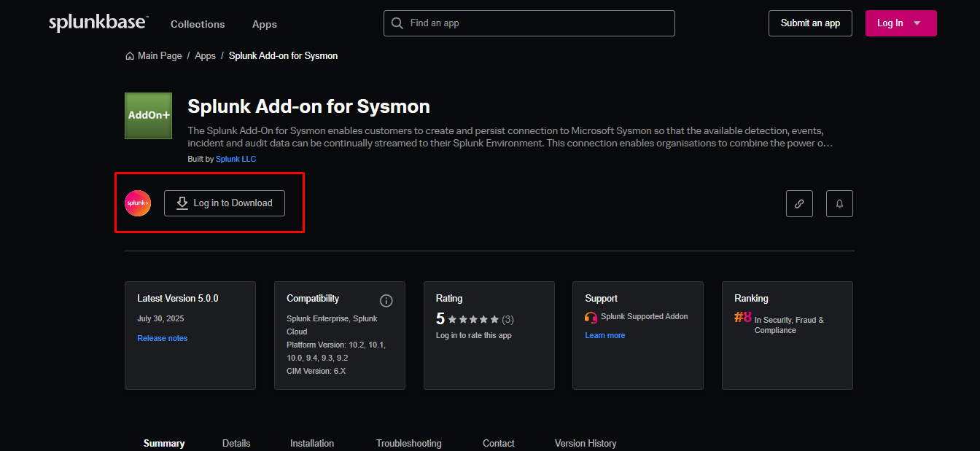The height and width of the screenshot is (451, 980).
Task: Focus the Find an app search field
Action: tap(529, 23)
